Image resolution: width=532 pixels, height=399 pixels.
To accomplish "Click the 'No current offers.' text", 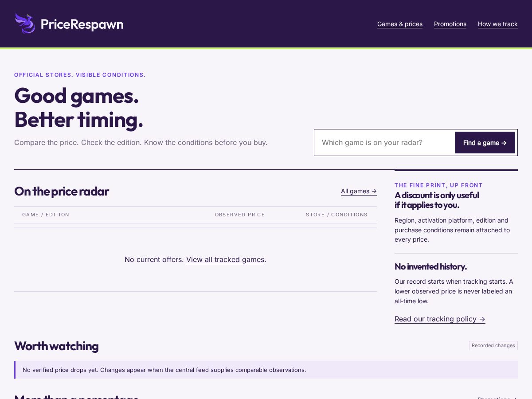I will coord(154,259).
